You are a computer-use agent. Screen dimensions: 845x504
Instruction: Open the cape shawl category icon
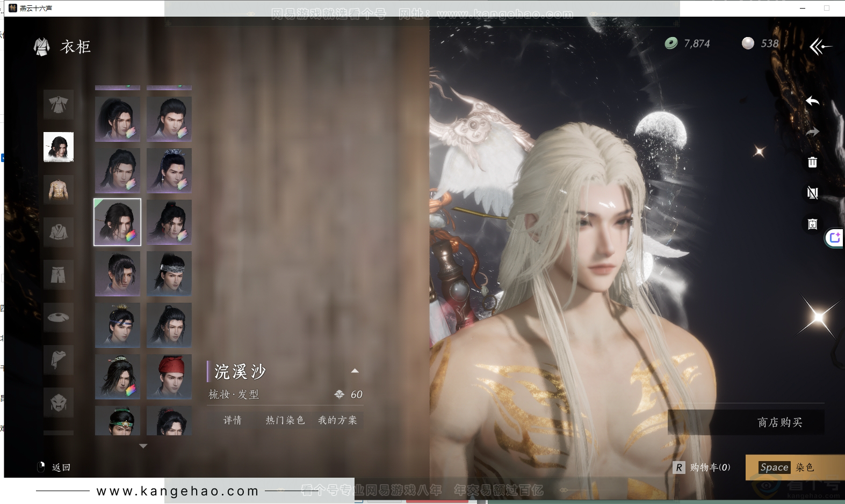click(x=59, y=360)
